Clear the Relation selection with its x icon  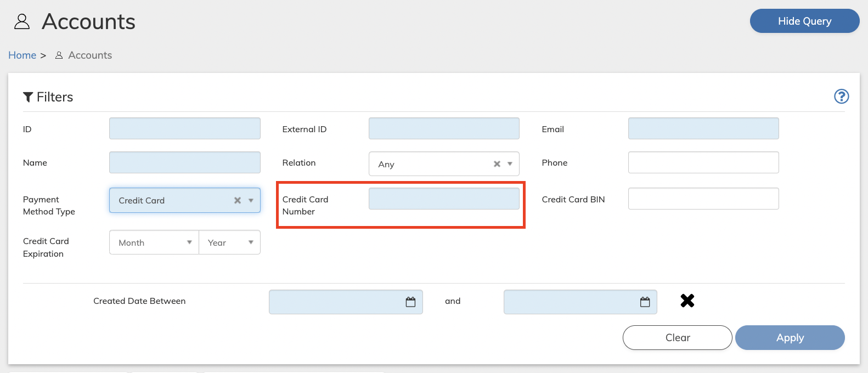tap(497, 164)
